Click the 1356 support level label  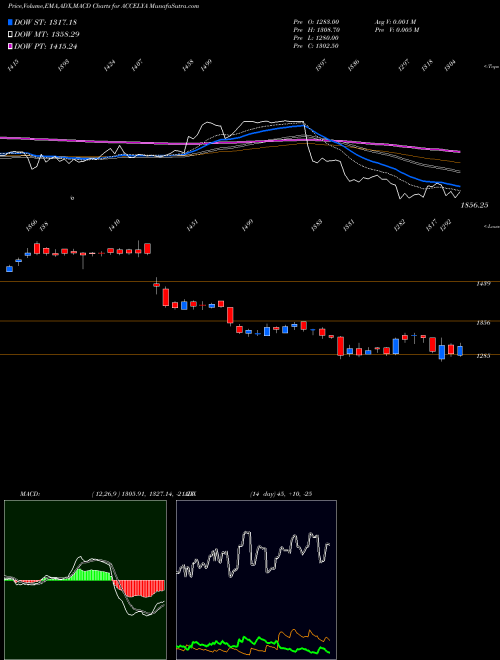coord(483,323)
